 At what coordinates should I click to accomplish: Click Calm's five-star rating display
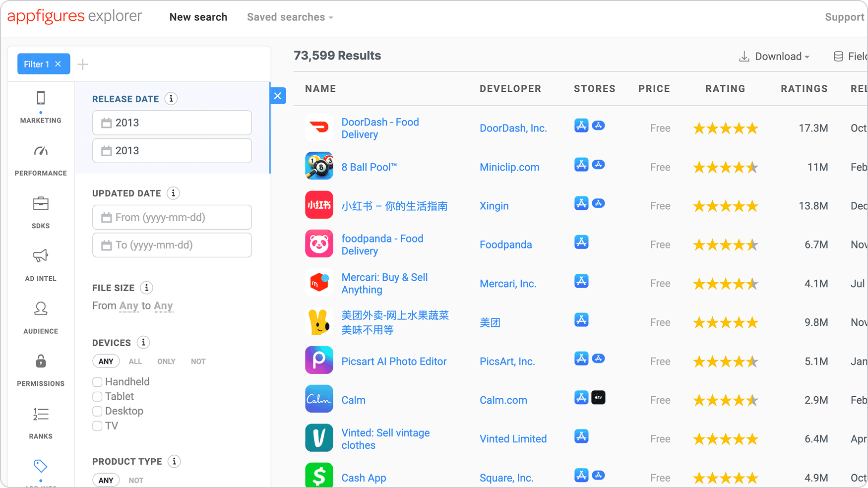[x=725, y=400]
